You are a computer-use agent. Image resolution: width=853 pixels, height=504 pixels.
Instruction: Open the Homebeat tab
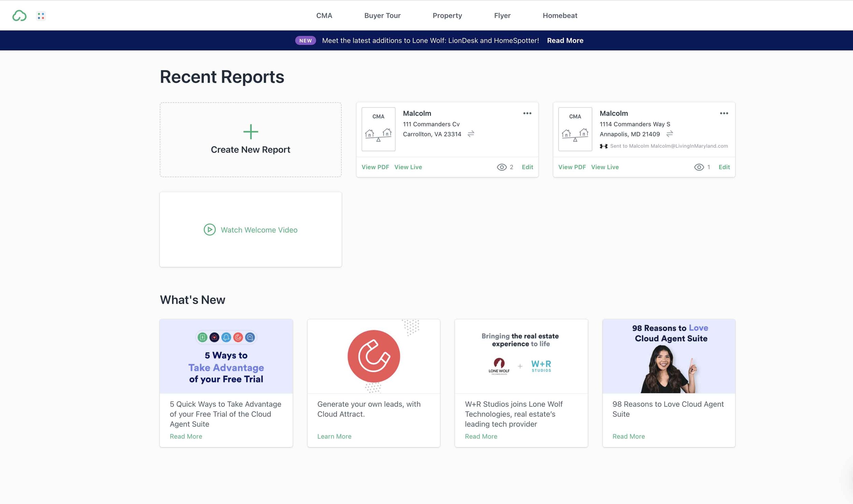(x=560, y=16)
